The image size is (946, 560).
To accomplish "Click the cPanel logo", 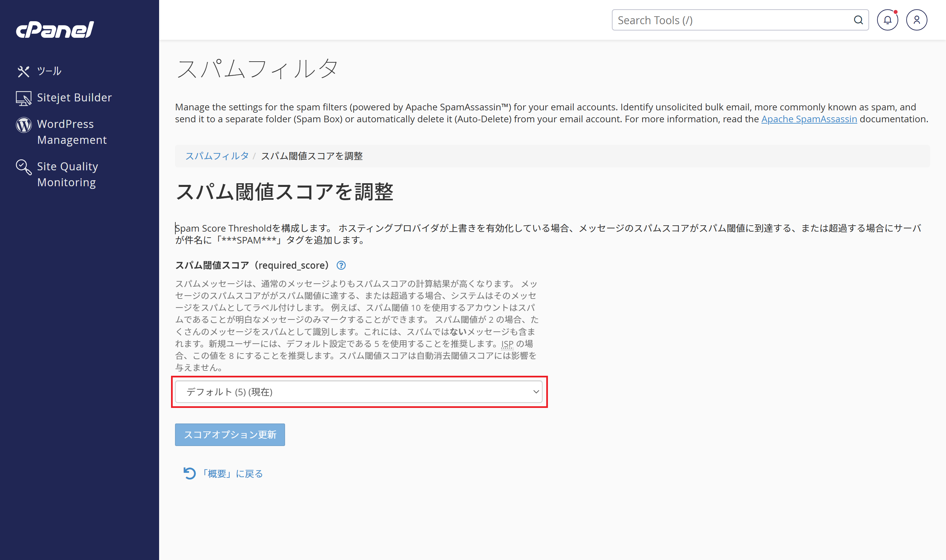I will pos(55,29).
